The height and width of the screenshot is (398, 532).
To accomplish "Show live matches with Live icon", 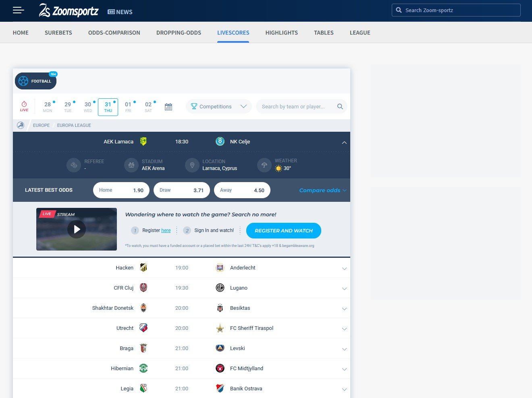I will [x=24, y=107].
